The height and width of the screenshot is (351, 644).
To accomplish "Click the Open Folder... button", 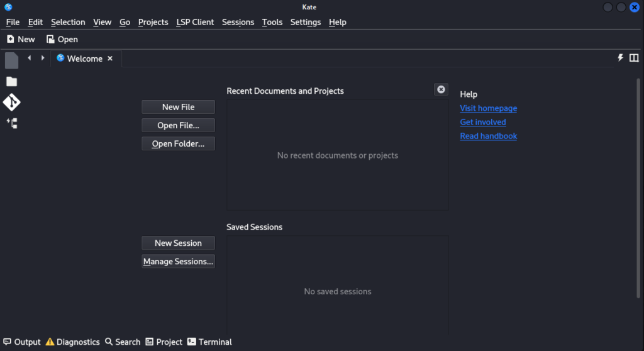I will pyautogui.click(x=178, y=143).
